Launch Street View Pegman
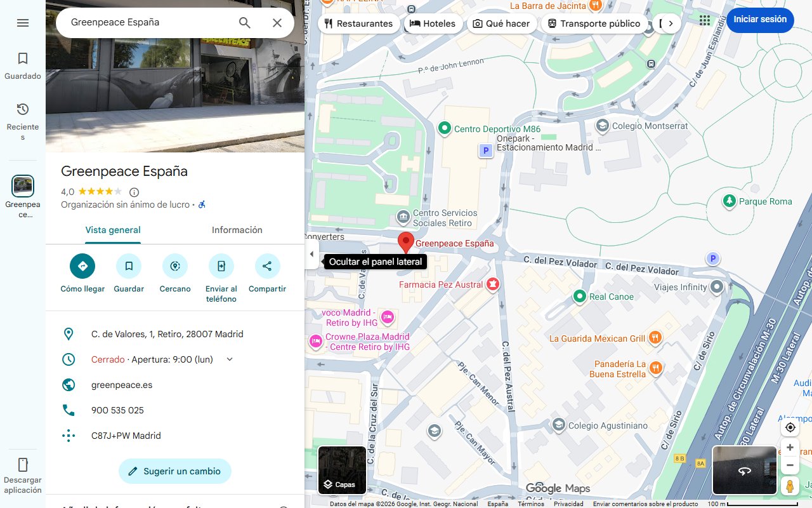812x508 pixels. pyautogui.click(x=790, y=486)
